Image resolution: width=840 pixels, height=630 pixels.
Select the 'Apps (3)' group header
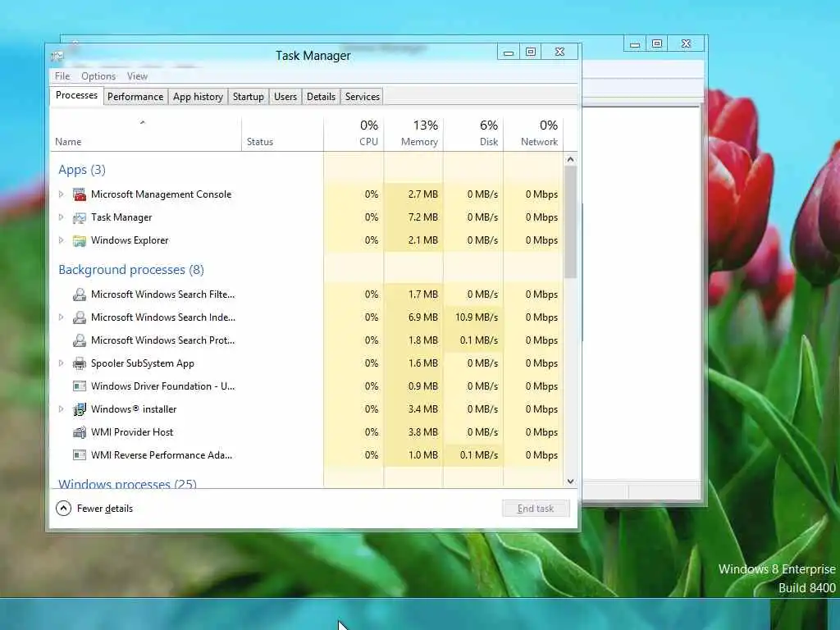click(x=82, y=170)
